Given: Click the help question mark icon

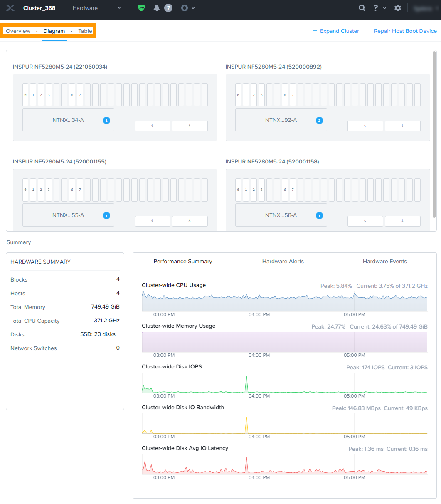Looking at the screenshot, I should pyautogui.click(x=375, y=8).
